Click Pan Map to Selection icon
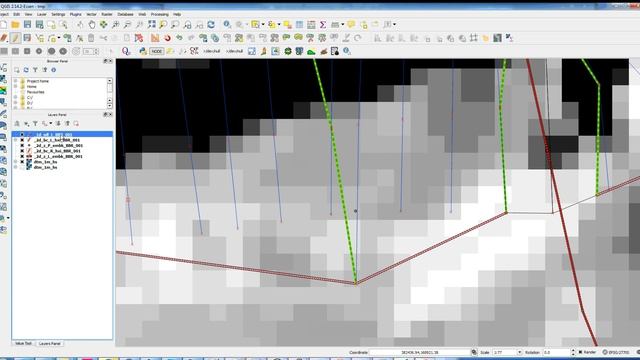 pyautogui.click(x=104, y=25)
